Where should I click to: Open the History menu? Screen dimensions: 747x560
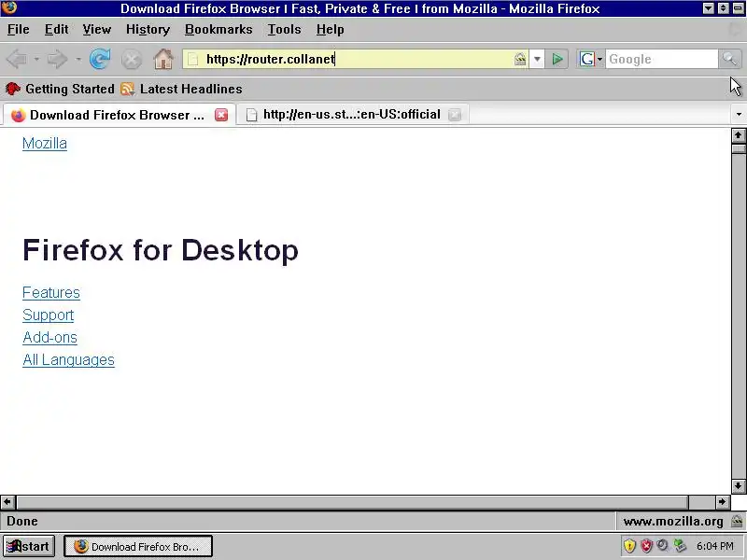click(148, 30)
